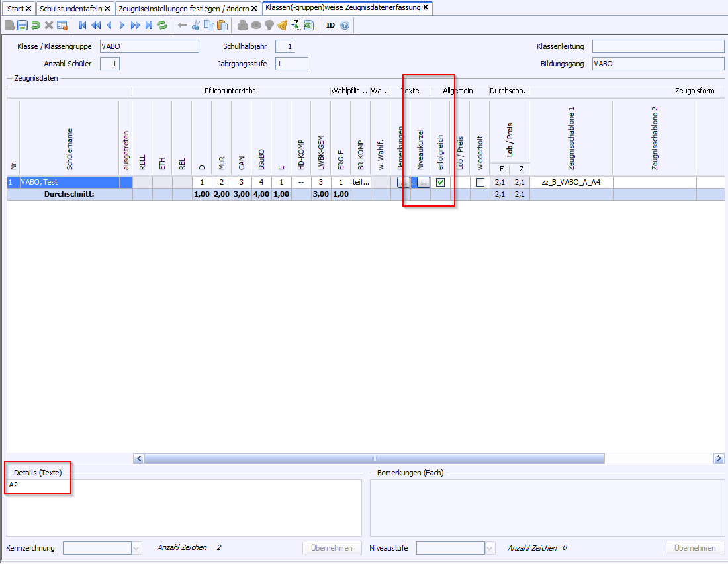Go to next record arrow
This screenshot has height=564, width=728.
pyautogui.click(x=122, y=25)
